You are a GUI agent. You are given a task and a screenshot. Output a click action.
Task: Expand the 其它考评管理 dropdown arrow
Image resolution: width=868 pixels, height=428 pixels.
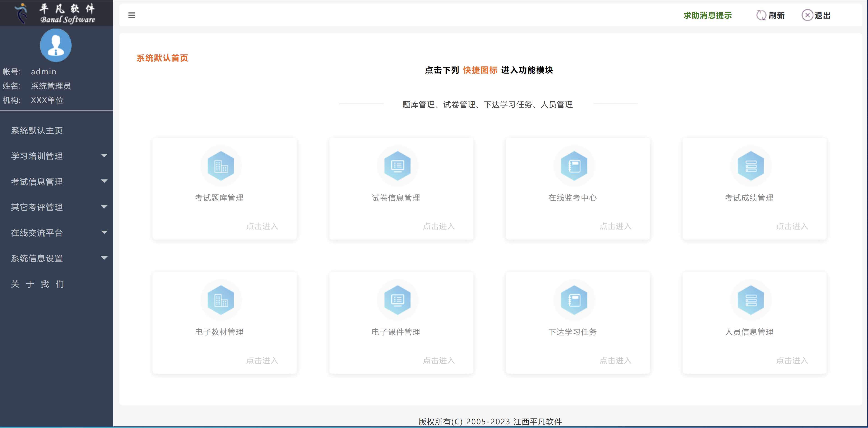(105, 207)
